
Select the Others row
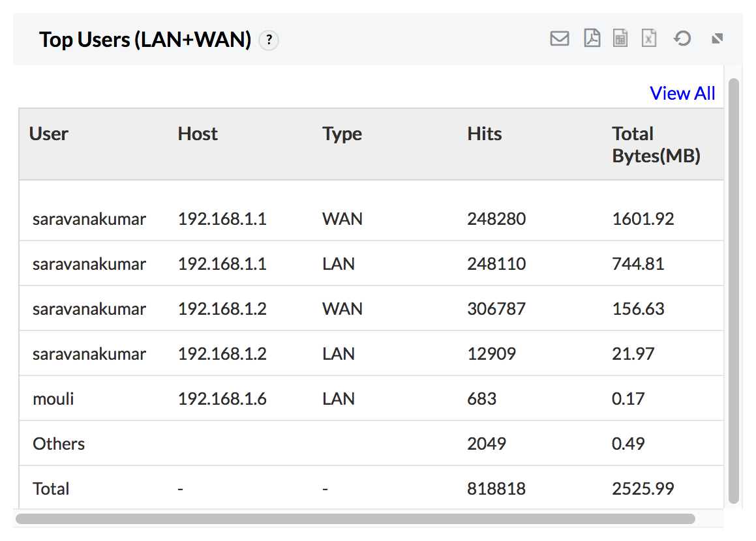tap(59, 444)
